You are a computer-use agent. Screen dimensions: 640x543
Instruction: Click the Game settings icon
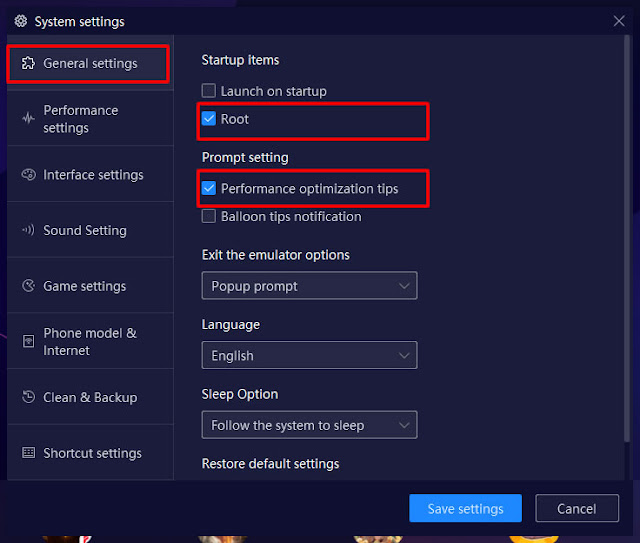click(x=28, y=286)
